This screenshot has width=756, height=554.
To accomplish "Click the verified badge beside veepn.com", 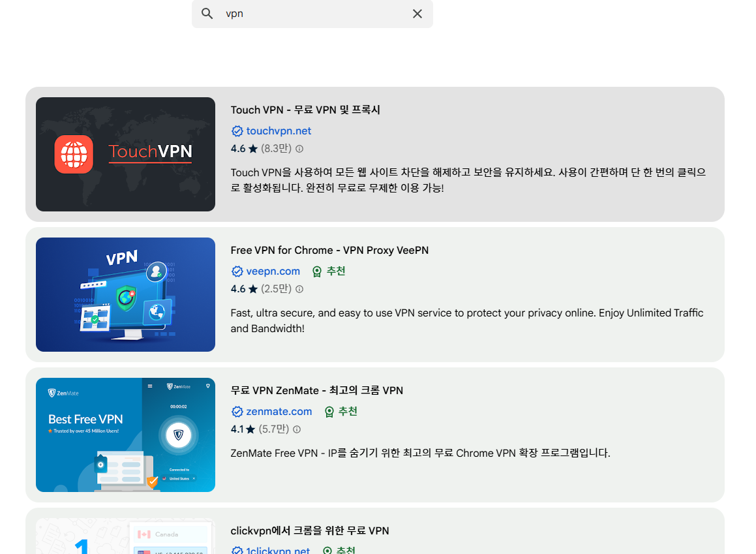I will tap(237, 271).
